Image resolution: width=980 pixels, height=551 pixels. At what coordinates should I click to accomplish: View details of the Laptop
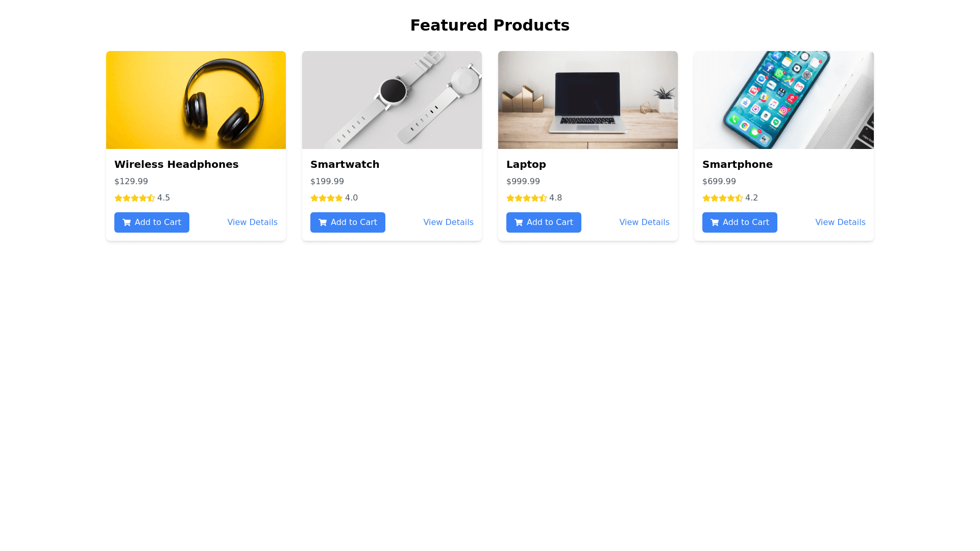(x=644, y=222)
